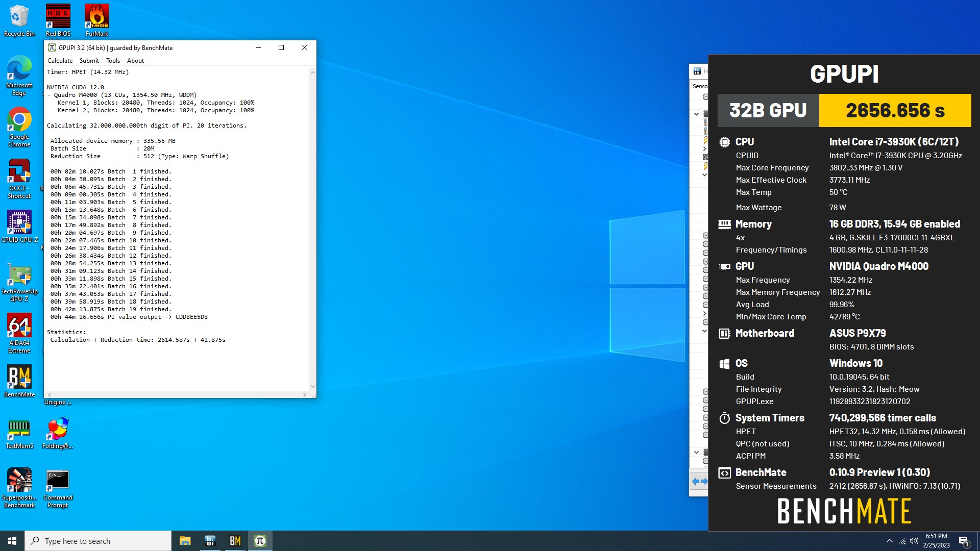Click the Intel Core i7-3930K (6C/12T) heading

click(x=894, y=142)
